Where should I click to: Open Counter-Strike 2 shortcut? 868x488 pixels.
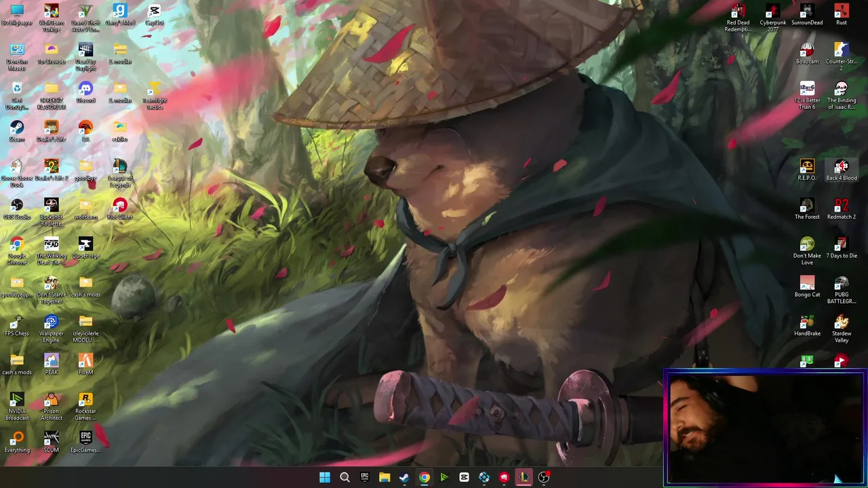point(842,57)
